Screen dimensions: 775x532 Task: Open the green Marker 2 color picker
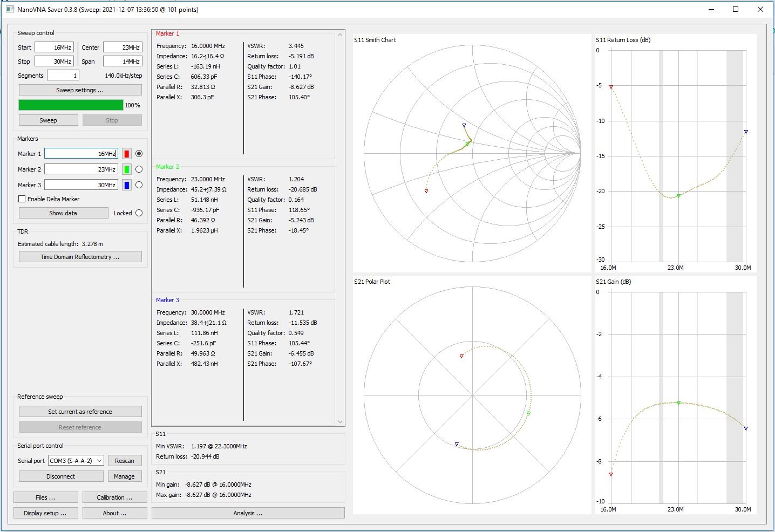[127, 169]
